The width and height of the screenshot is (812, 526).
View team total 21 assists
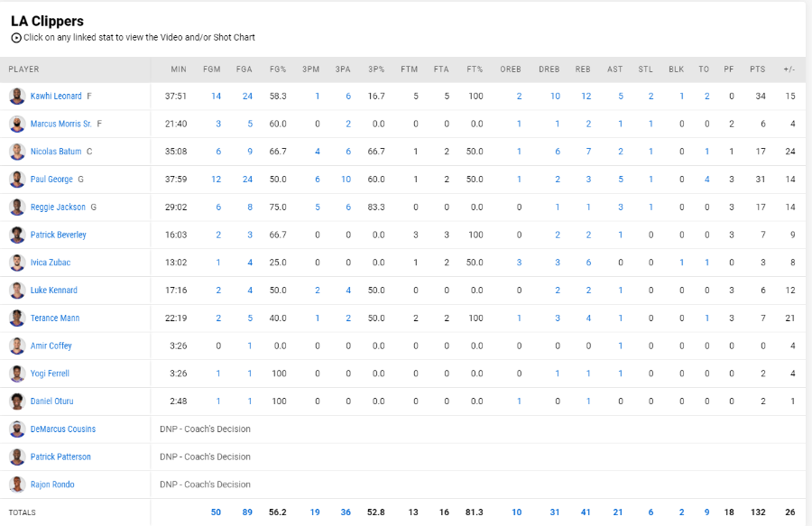pyautogui.click(x=618, y=512)
